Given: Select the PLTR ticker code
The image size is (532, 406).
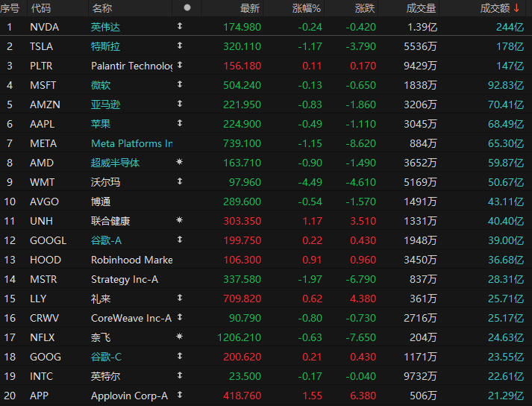Looking at the screenshot, I should coord(41,66).
